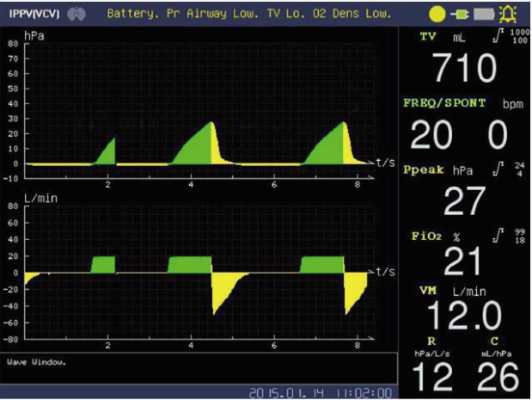Click the L/min flow waveform unit label
532x400 pixels.
pos(40,199)
